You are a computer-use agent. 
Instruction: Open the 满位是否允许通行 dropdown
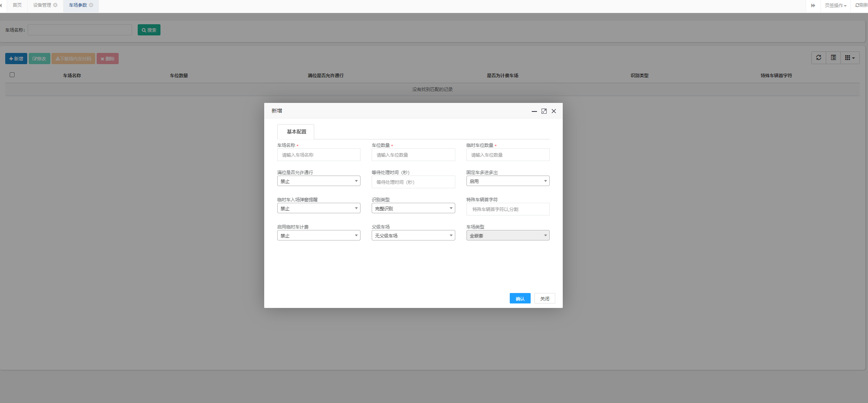319,181
